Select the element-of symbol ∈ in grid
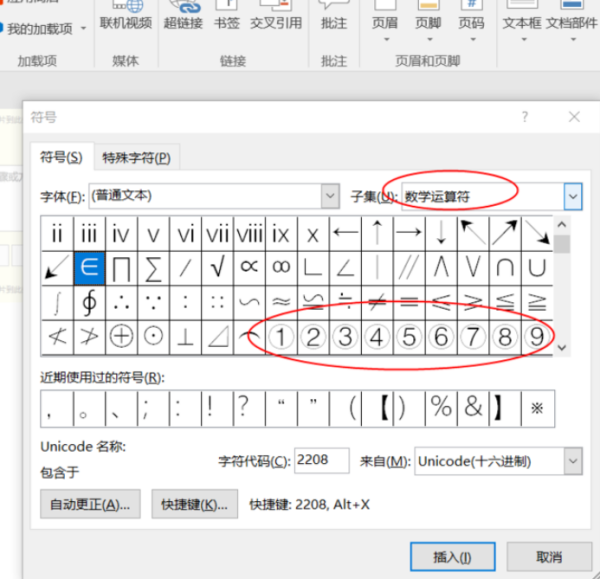 (x=89, y=268)
